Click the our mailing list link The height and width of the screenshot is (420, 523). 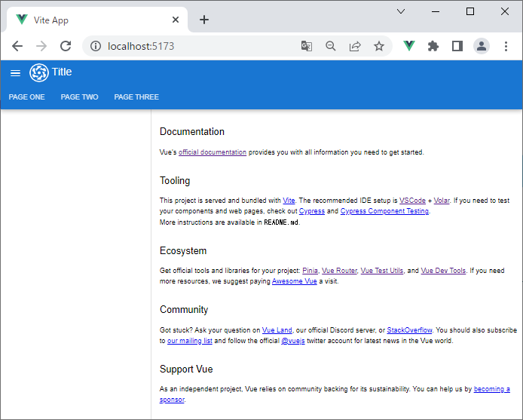coord(190,341)
